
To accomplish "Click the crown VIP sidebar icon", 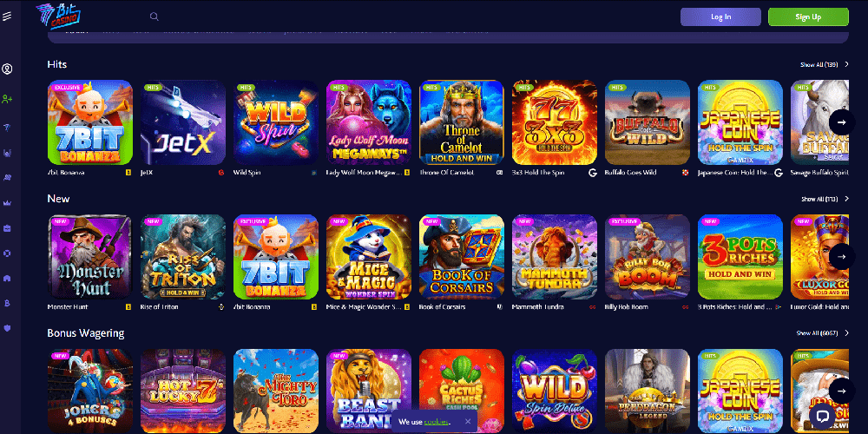I will [7, 203].
